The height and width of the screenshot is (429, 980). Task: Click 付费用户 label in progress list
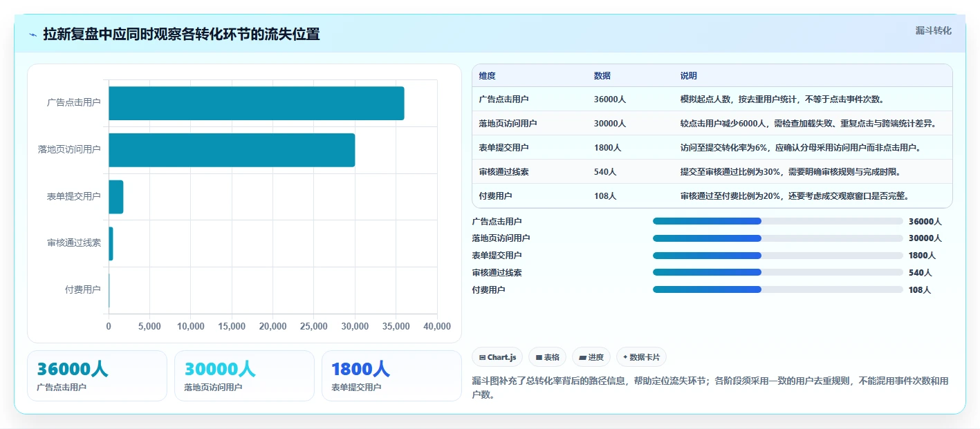(x=489, y=290)
